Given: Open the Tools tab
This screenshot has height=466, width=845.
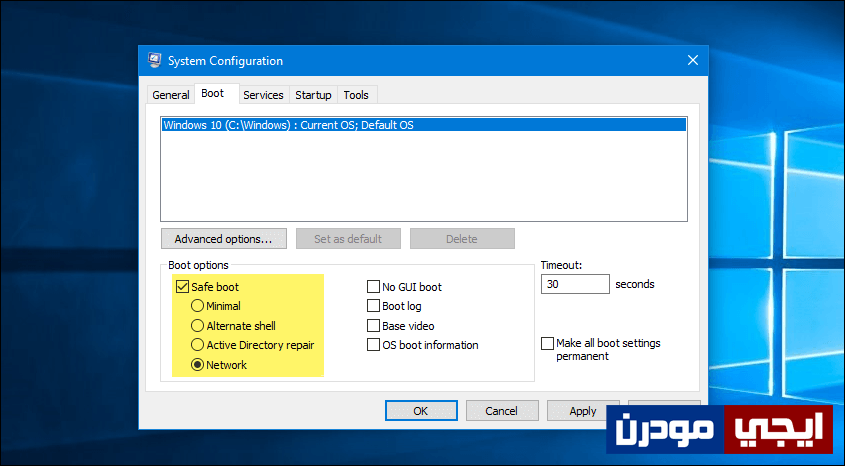Looking at the screenshot, I should pos(356,95).
